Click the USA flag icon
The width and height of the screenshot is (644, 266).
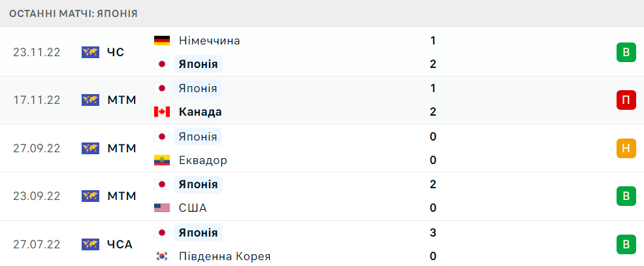click(161, 208)
